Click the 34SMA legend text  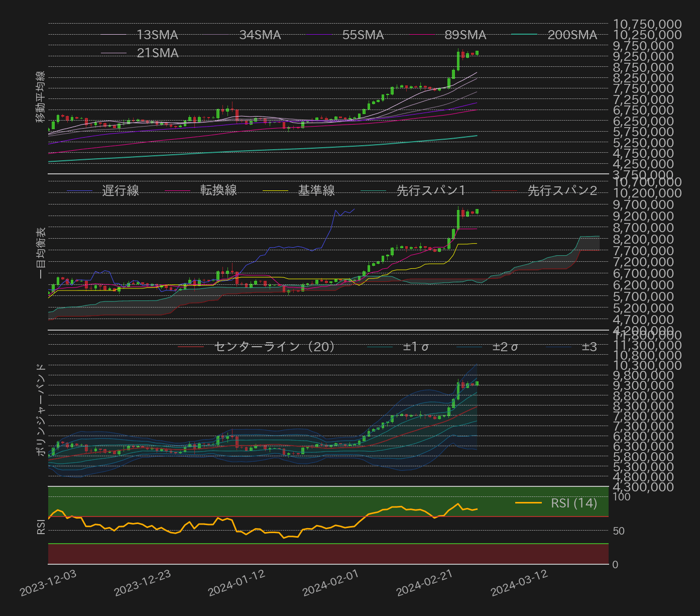(x=260, y=35)
